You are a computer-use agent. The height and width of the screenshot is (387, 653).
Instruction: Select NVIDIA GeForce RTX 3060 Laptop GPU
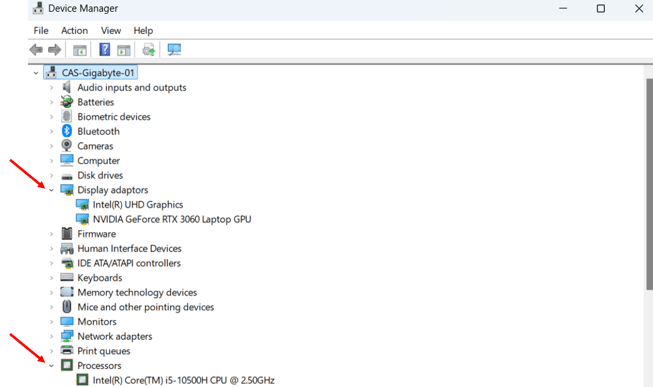(172, 219)
